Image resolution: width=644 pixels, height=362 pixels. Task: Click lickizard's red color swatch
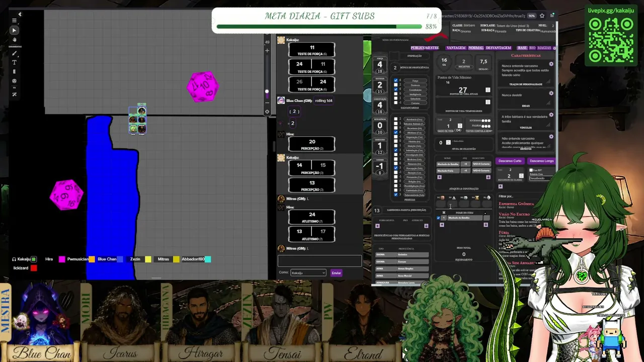(x=34, y=268)
